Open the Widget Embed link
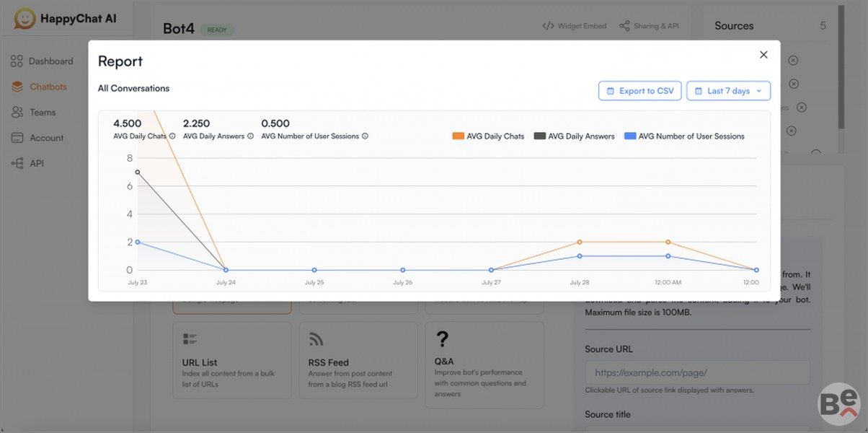The image size is (868, 433). click(x=575, y=26)
